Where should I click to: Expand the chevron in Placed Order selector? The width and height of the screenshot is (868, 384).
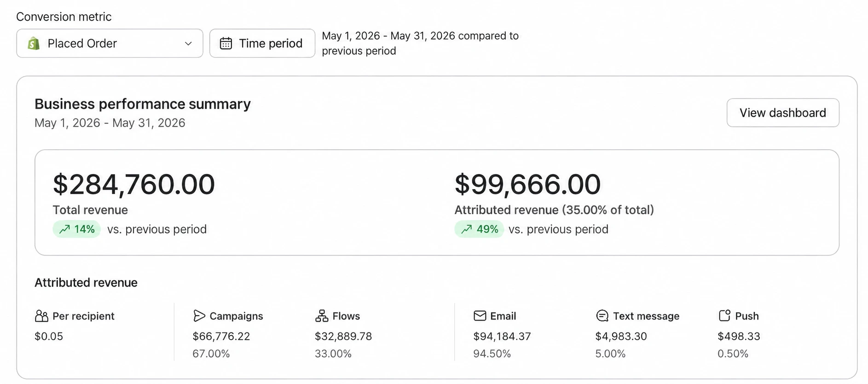(x=188, y=43)
